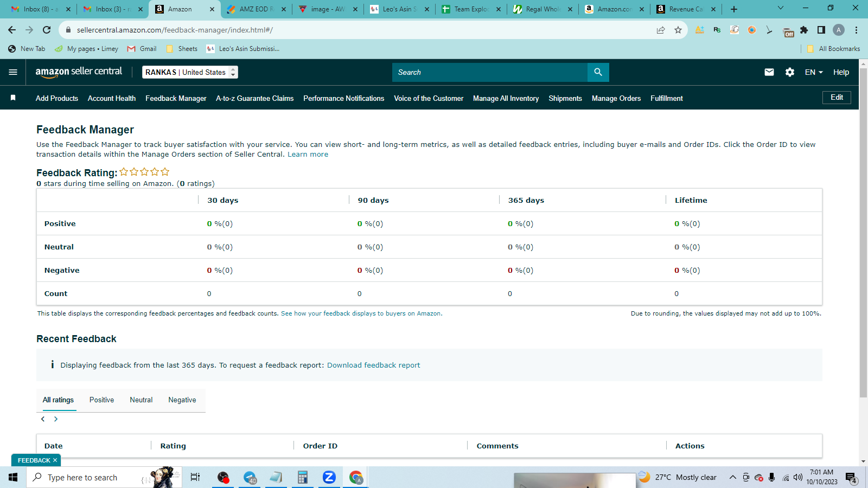Open the Chrome extensions puzzle icon
The width and height of the screenshot is (868, 488).
tap(804, 30)
